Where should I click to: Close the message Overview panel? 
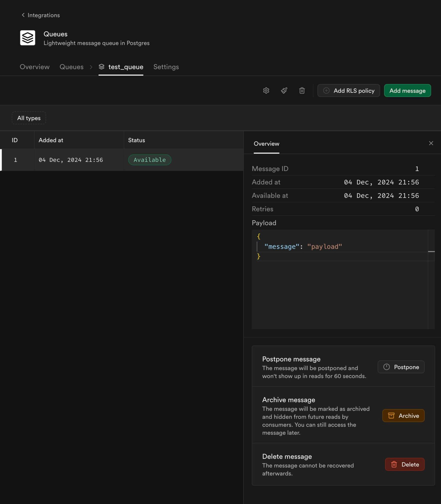[x=431, y=143]
